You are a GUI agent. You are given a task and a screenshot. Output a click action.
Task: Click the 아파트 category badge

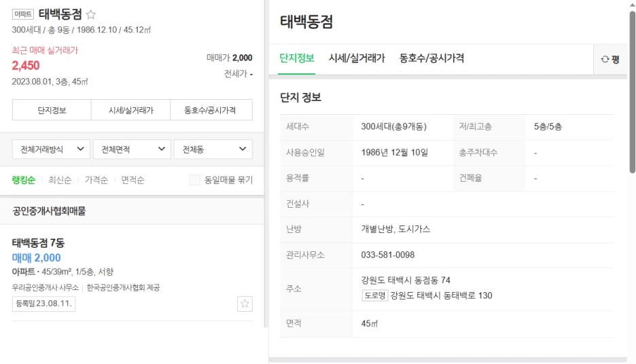22,14
